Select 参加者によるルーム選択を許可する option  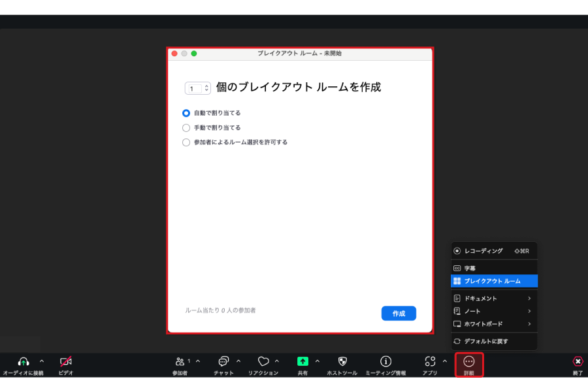[186, 142]
